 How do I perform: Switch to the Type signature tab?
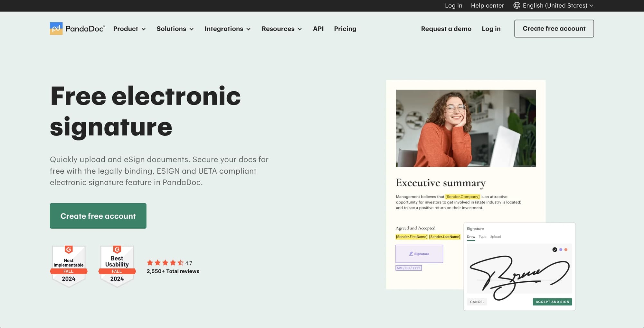482,237
